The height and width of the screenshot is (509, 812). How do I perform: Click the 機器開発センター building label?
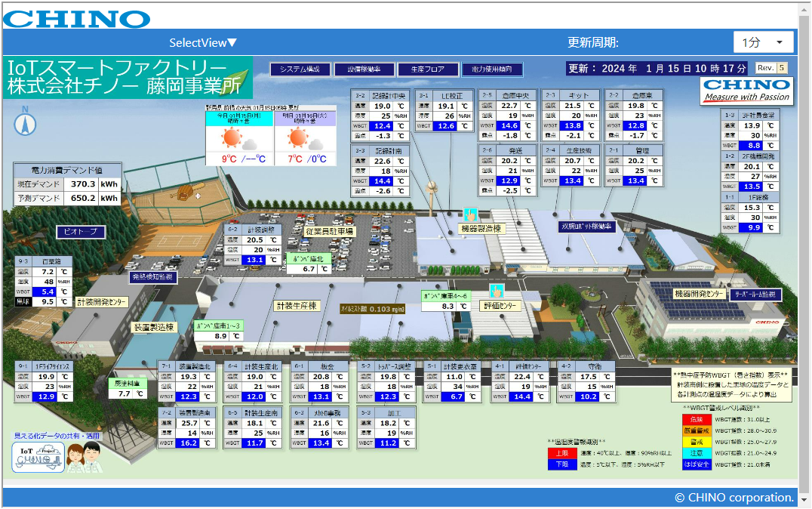[699, 294]
